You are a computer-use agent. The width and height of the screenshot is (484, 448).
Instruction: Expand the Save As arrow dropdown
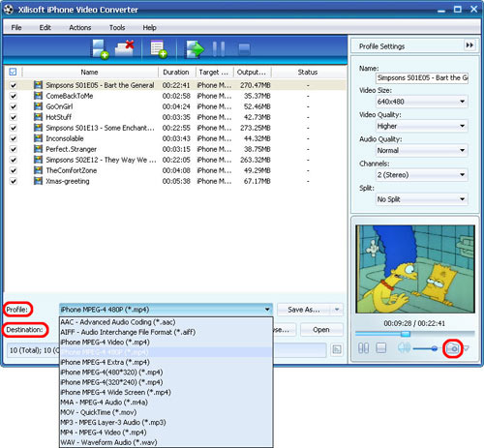tap(337, 310)
